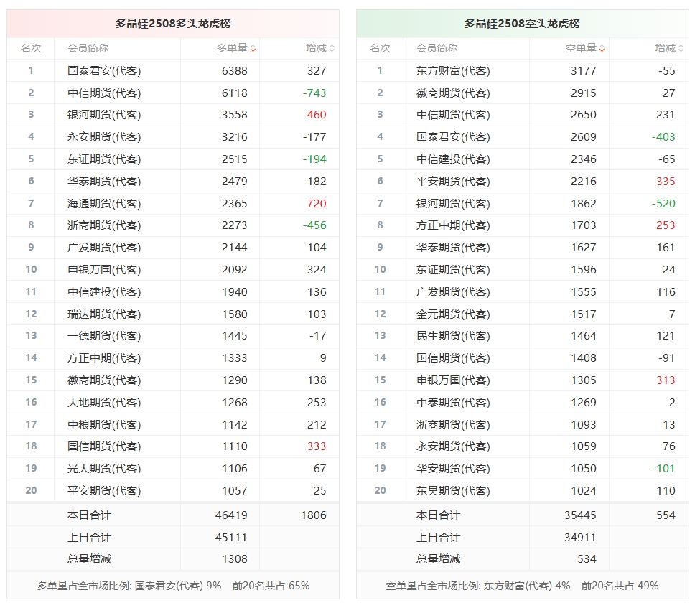The height and width of the screenshot is (608, 700).
Task: Click the 空单量占全市场比例 footer text
Action: point(523,586)
